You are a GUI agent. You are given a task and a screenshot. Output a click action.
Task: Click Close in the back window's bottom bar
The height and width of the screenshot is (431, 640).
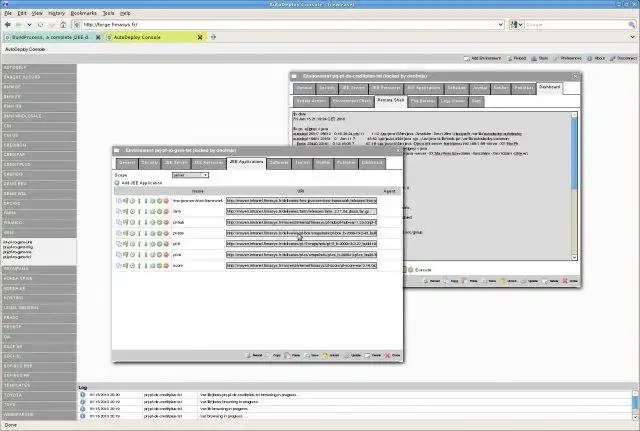click(x=570, y=281)
